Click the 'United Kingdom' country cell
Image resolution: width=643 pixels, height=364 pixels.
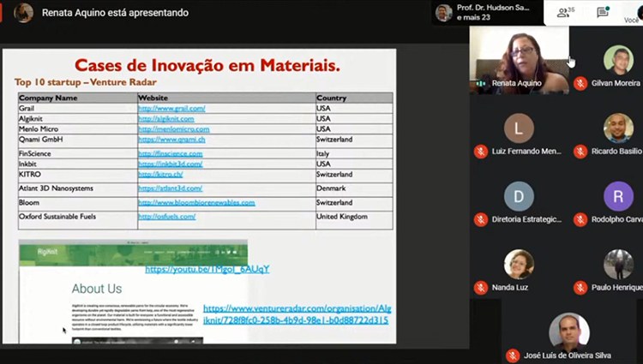click(354, 220)
